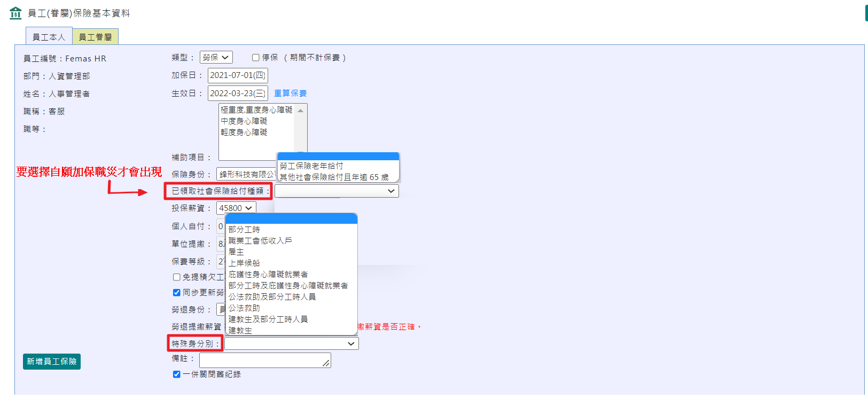
Task: Enable the 免提積欠工 checkbox
Action: (x=177, y=277)
